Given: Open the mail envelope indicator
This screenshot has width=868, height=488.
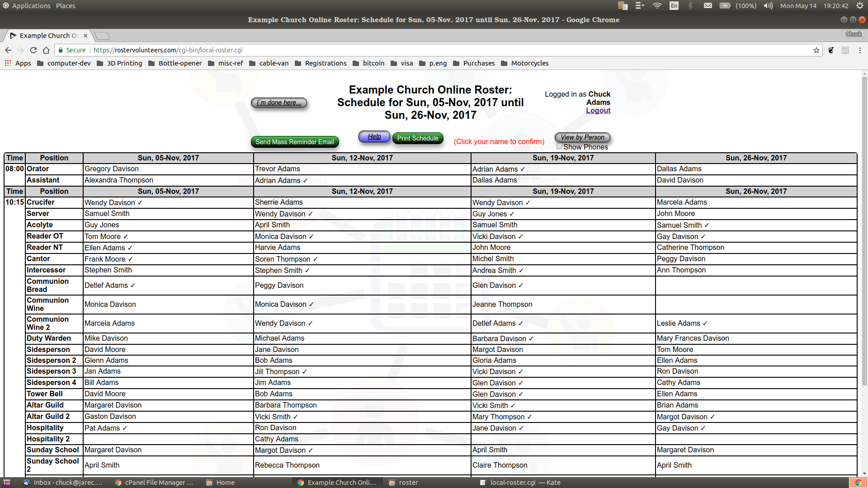Looking at the screenshot, I should click(x=708, y=6).
